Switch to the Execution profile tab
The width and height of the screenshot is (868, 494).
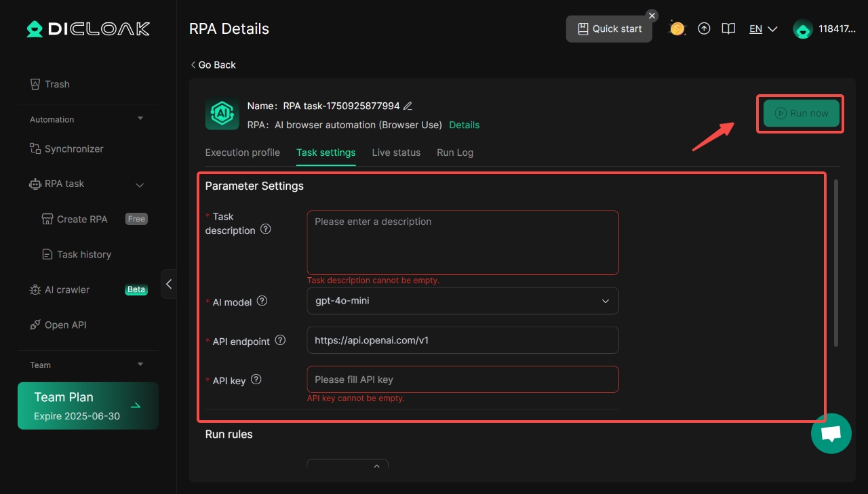(243, 152)
